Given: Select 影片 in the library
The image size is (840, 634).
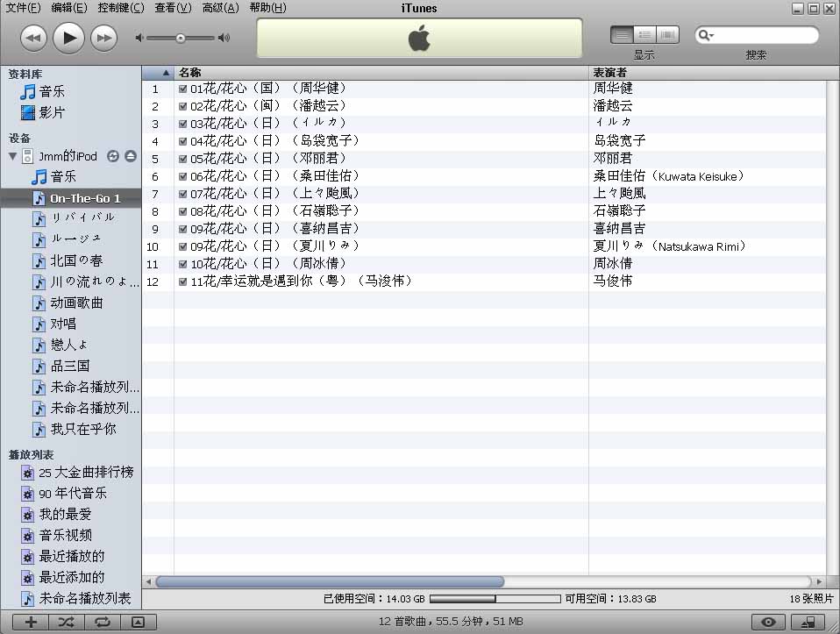Looking at the screenshot, I should [x=52, y=112].
